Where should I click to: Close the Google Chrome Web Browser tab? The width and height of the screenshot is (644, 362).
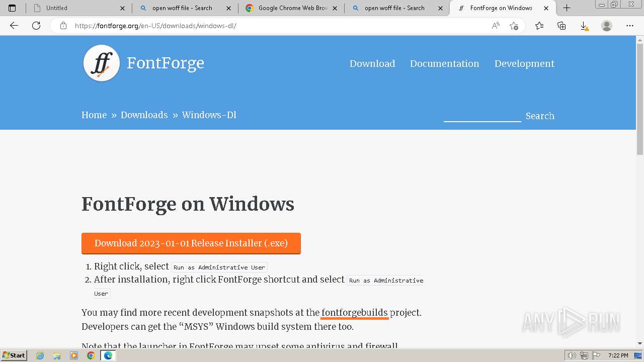coord(335,8)
